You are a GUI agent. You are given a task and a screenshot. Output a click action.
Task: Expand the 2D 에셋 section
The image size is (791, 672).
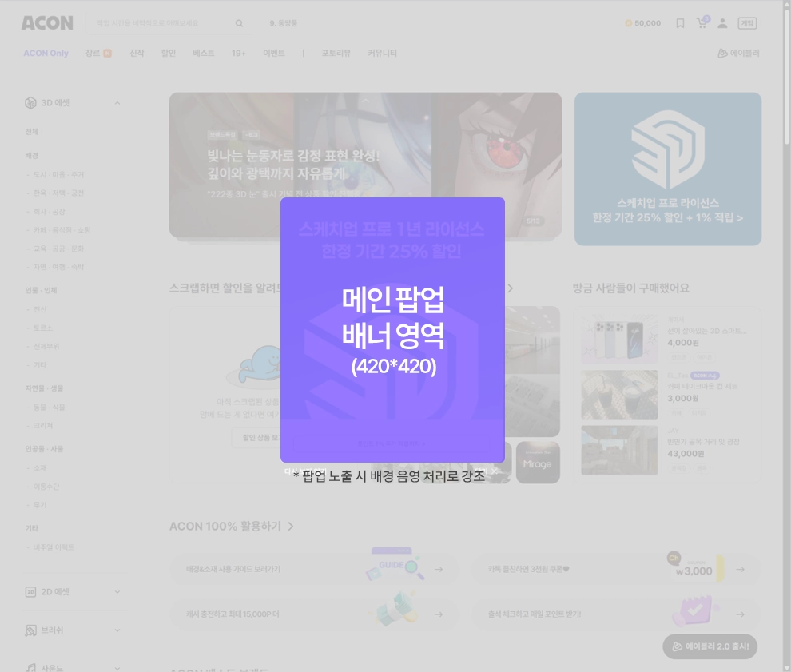point(117,592)
